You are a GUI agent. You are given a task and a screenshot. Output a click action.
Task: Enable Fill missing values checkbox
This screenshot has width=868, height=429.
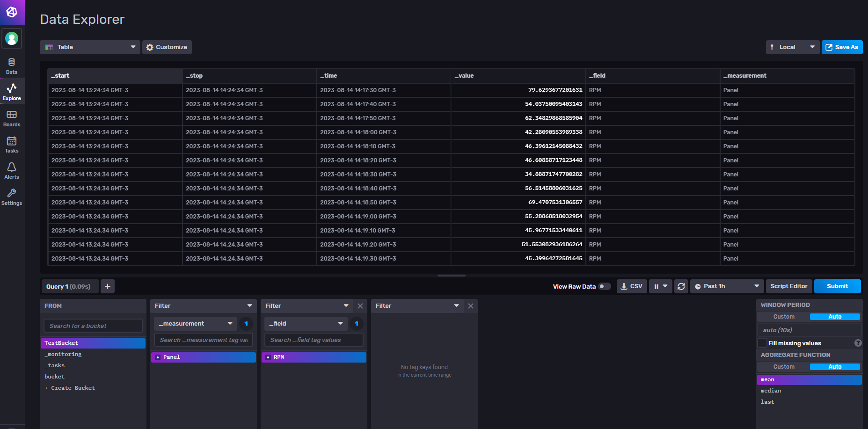pyautogui.click(x=763, y=343)
